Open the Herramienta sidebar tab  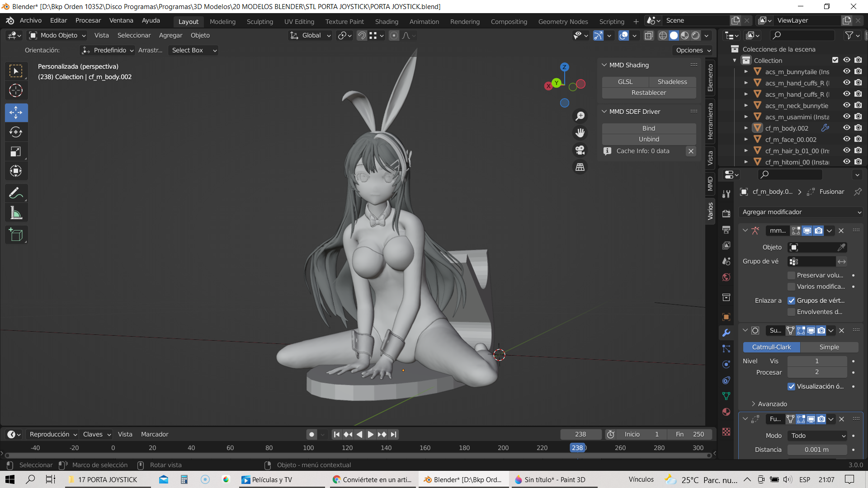point(711,121)
